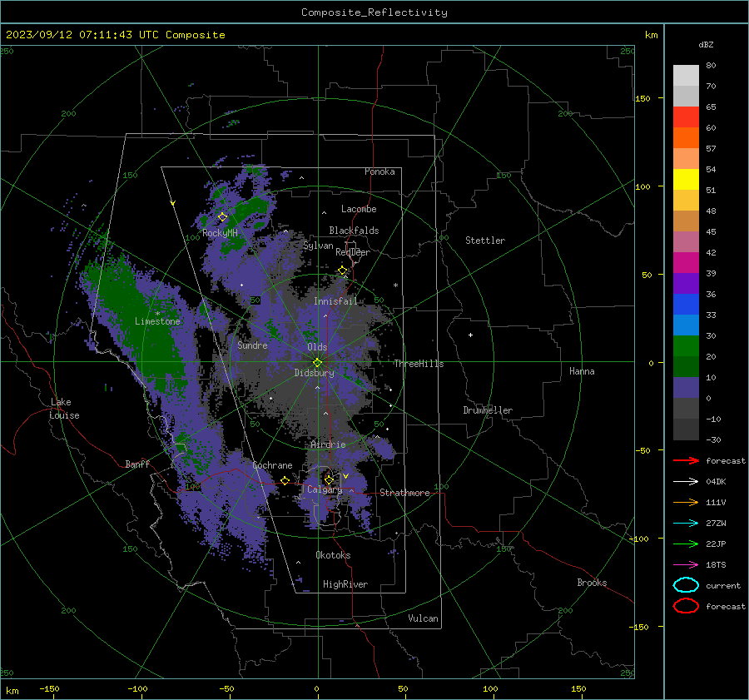Click the -150 tick on bottom axis

49,689
